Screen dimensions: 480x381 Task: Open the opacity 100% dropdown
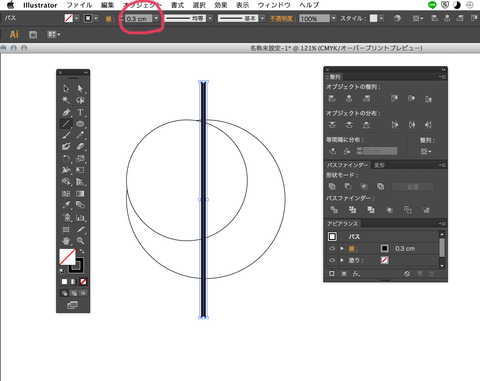pos(334,18)
